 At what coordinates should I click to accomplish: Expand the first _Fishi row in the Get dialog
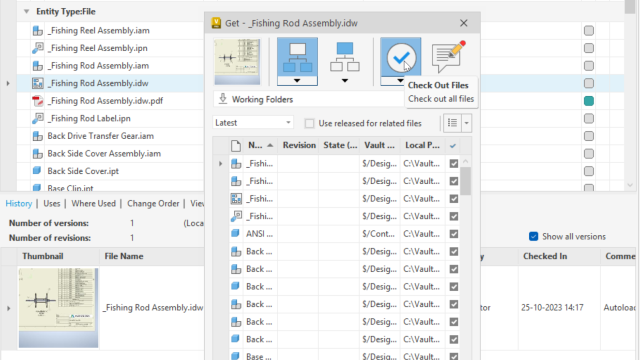click(220, 164)
